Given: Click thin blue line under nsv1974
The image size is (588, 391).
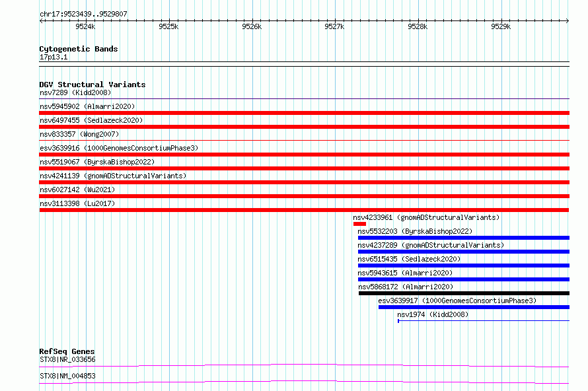Looking at the screenshot, I should tap(484, 320).
